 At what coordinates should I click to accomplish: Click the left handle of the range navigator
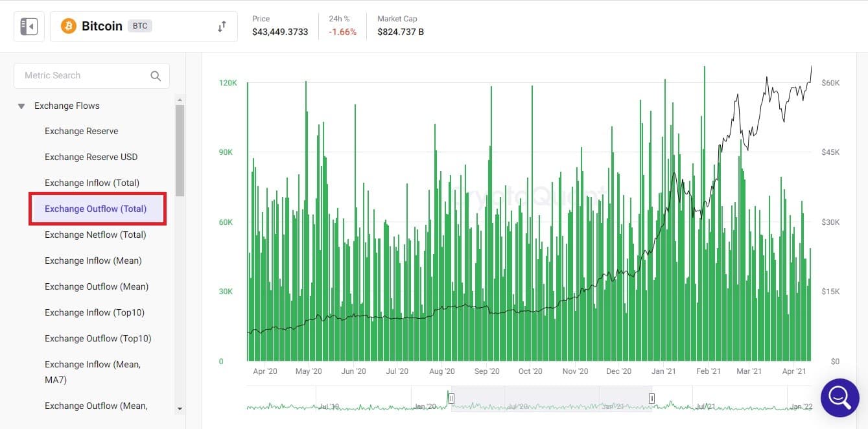point(452,399)
